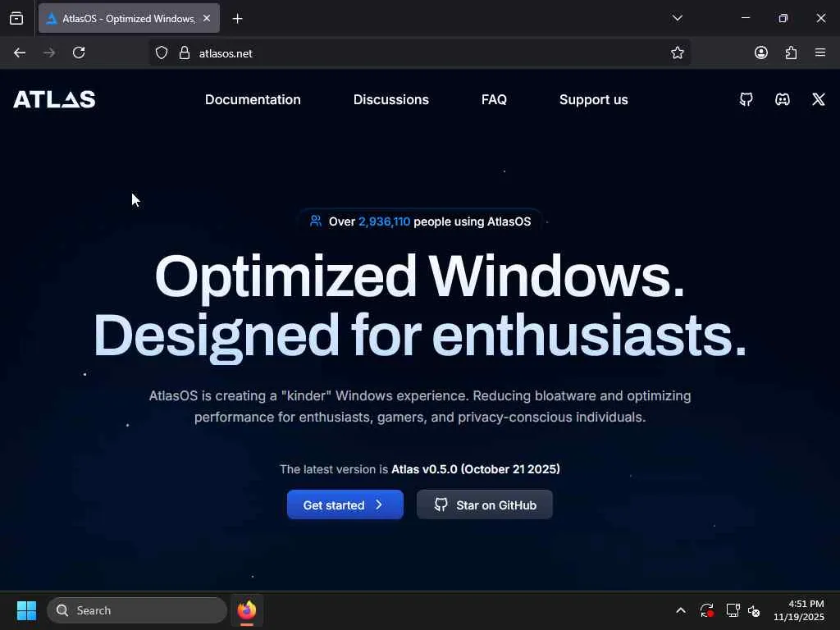
Task: Reload the page
Action: [79, 52]
